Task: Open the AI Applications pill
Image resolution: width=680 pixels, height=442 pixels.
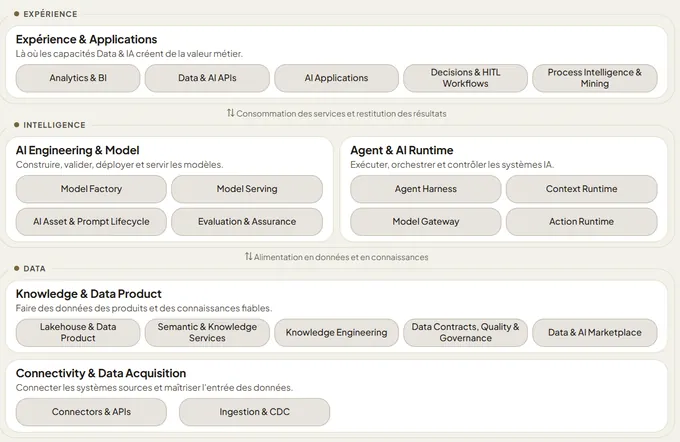Action: tap(337, 78)
